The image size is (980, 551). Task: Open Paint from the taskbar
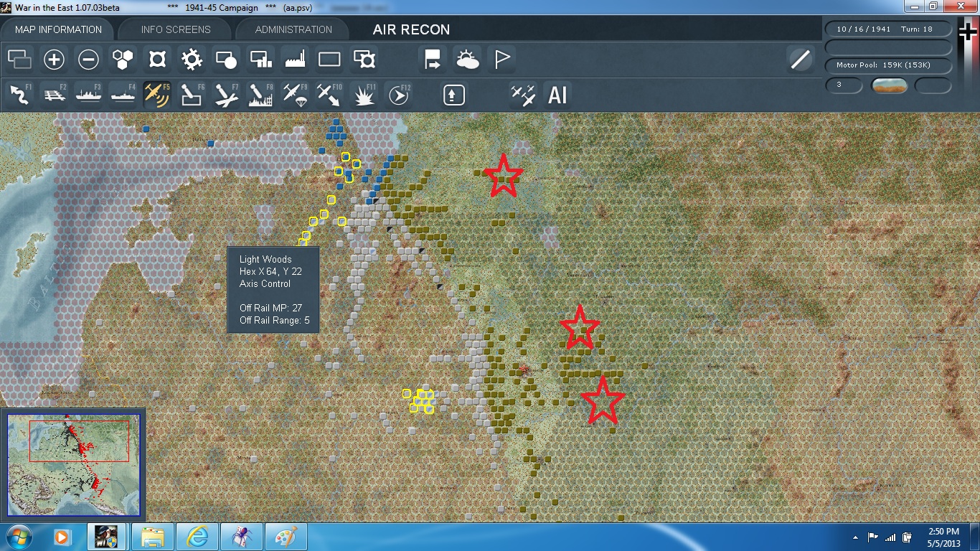pyautogui.click(x=286, y=537)
